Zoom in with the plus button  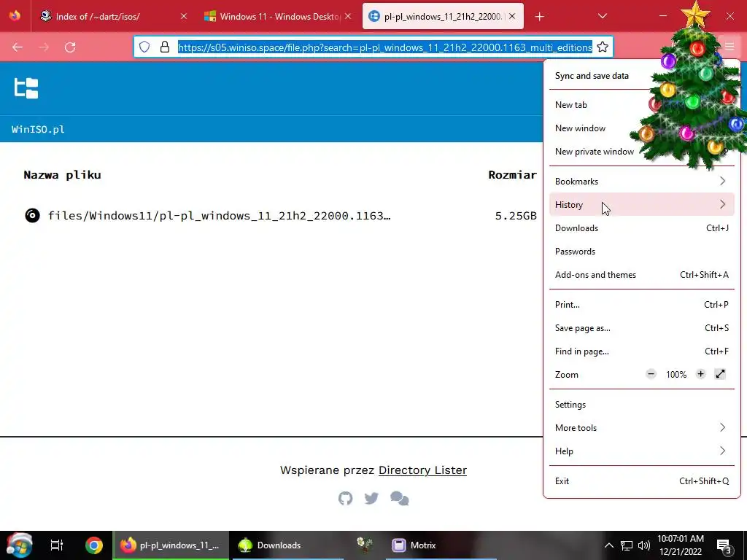[700, 374]
